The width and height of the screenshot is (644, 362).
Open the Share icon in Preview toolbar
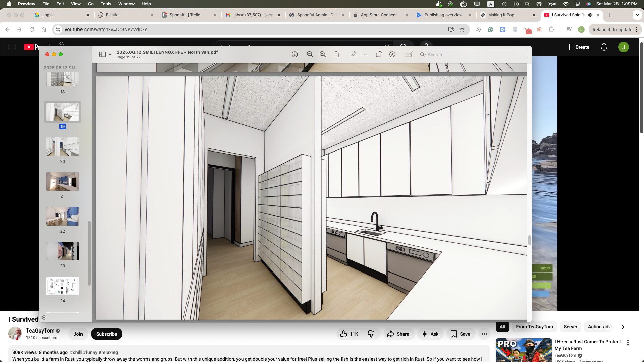click(336, 54)
